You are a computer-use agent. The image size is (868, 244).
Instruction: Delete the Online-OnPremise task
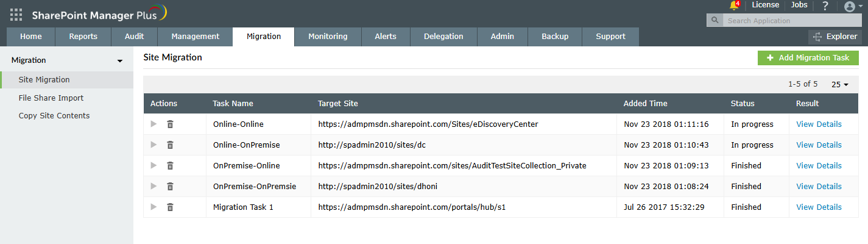pos(170,145)
